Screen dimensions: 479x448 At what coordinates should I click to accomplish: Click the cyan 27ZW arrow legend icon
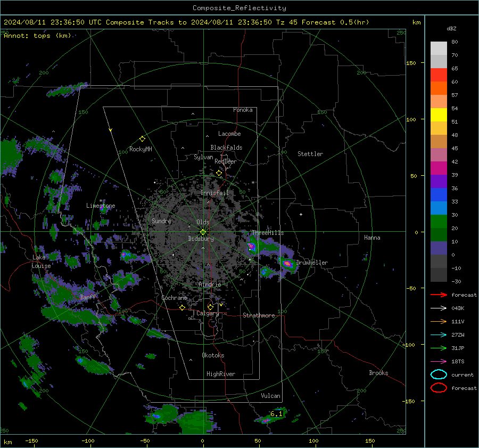point(439,335)
